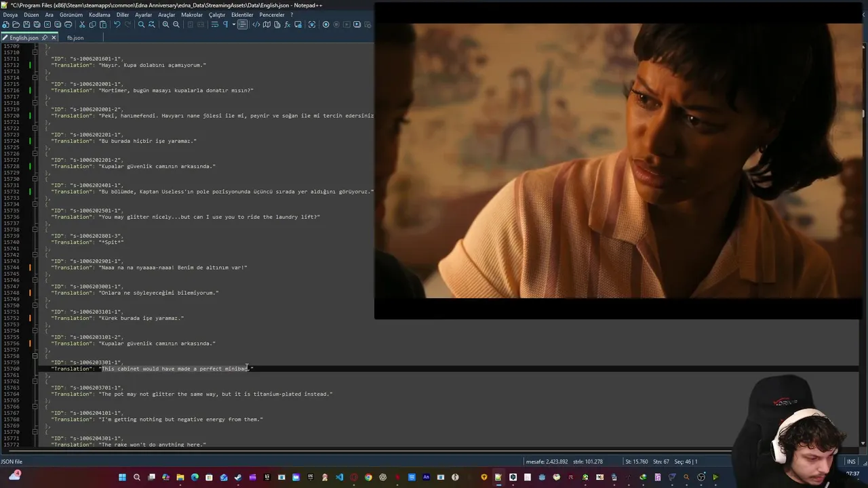Open the dropdown arrow beside the pilcrow icon
868x488 pixels.
click(x=234, y=24)
